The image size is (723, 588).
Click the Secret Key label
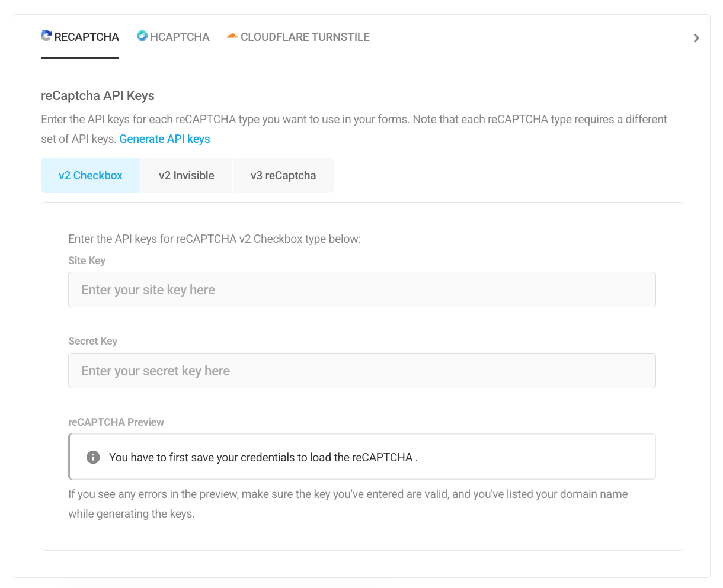(x=93, y=341)
